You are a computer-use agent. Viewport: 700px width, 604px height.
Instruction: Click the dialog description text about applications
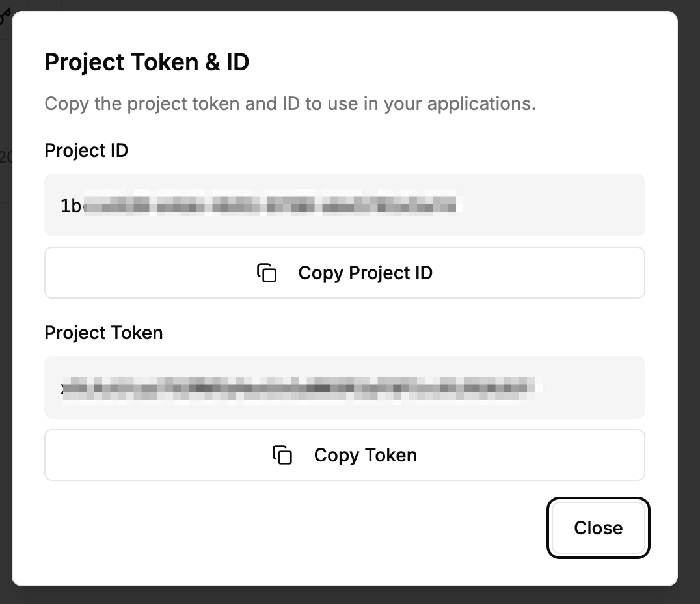click(x=289, y=103)
